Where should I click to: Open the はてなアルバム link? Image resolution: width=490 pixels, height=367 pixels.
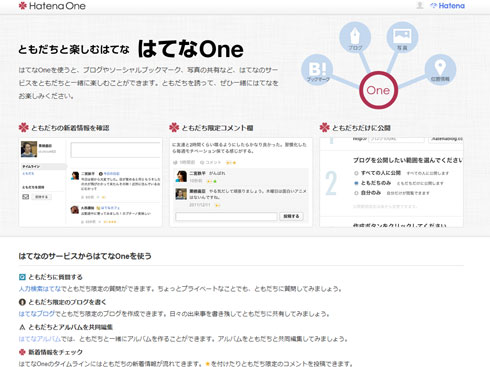[x=40, y=339]
